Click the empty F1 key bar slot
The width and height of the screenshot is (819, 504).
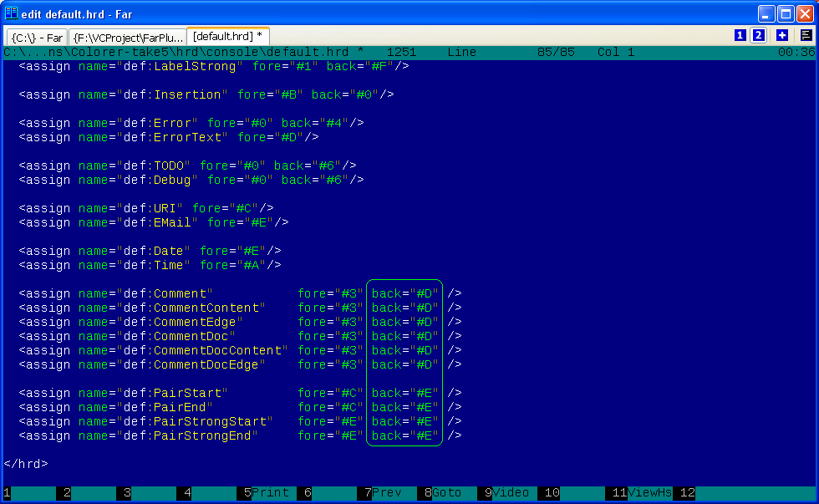click(x=33, y=493)
